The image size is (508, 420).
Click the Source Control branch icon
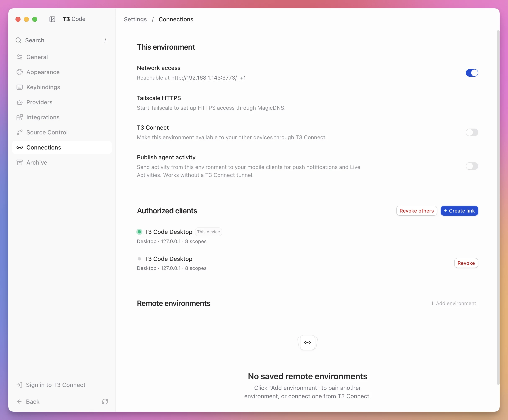coord(20,132)
